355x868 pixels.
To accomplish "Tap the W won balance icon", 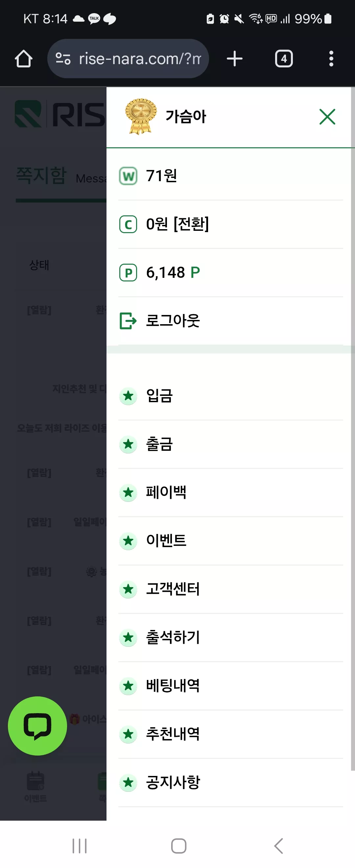I will (128, 176).
